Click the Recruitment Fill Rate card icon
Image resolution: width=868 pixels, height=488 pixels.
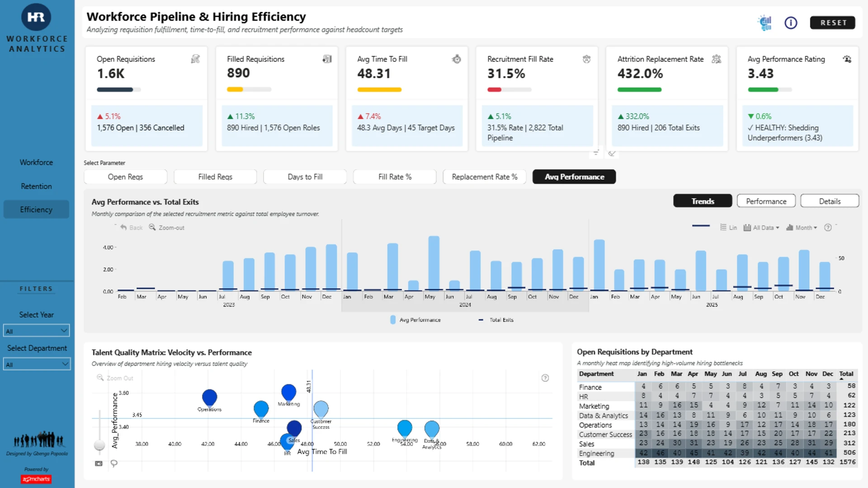tap(586, 59)
